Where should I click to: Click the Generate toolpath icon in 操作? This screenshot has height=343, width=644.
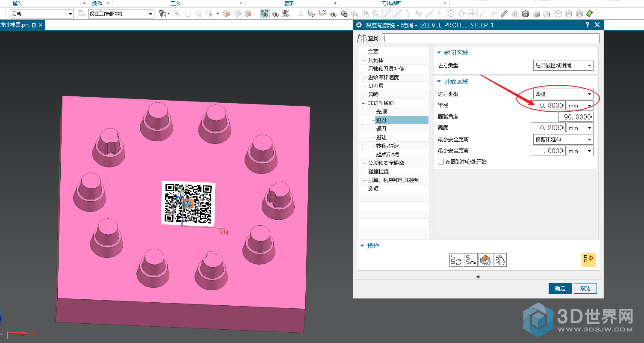pos(456,259)
